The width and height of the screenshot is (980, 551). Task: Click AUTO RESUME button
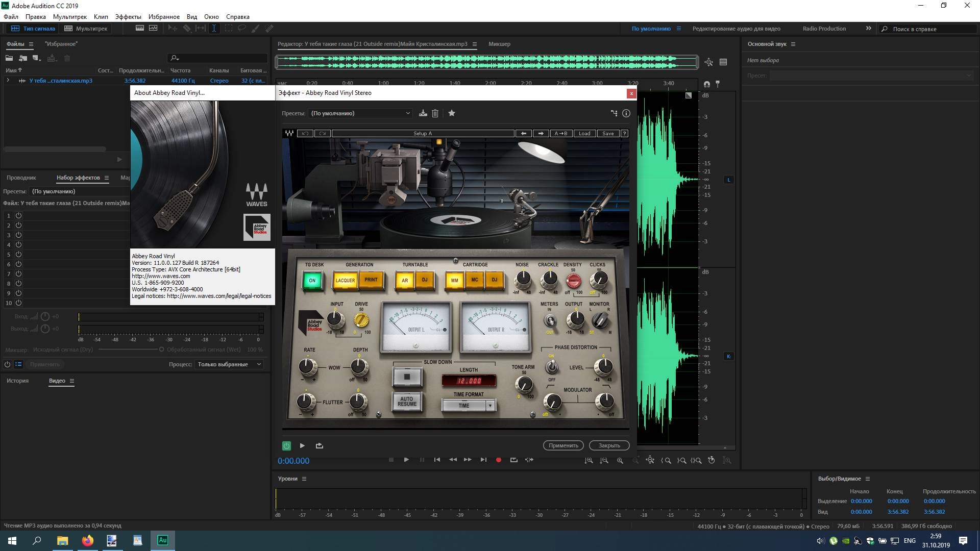tap(407, 402)
